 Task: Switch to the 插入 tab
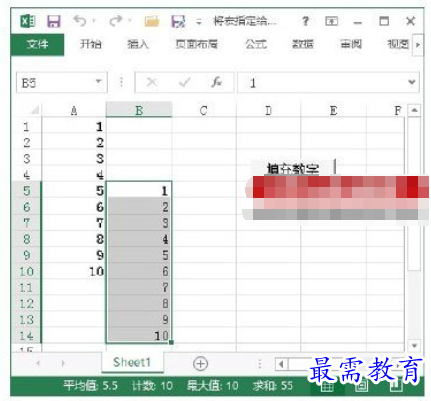coord(137,44)
